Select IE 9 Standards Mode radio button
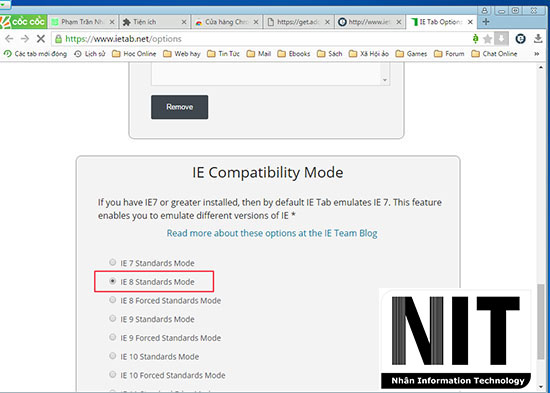This screenshot has width=550, height=393. [113, 318]
